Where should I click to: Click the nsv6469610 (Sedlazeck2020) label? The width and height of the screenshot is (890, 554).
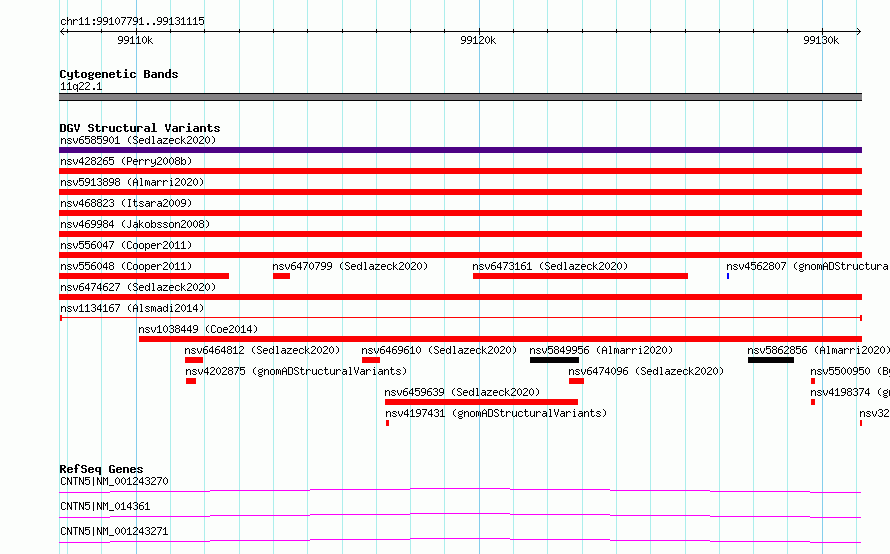click(x=439, y=350)
